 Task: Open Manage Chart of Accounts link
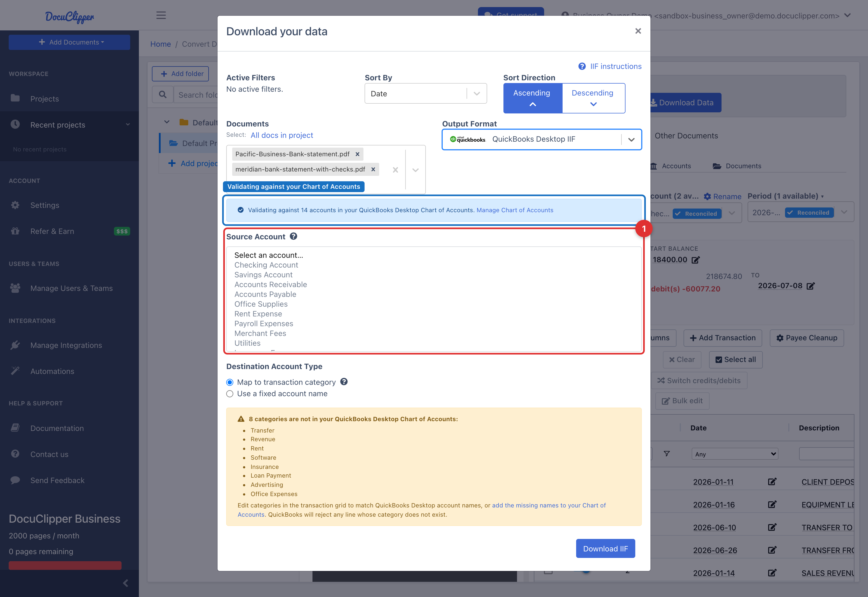tap(514, 210)
